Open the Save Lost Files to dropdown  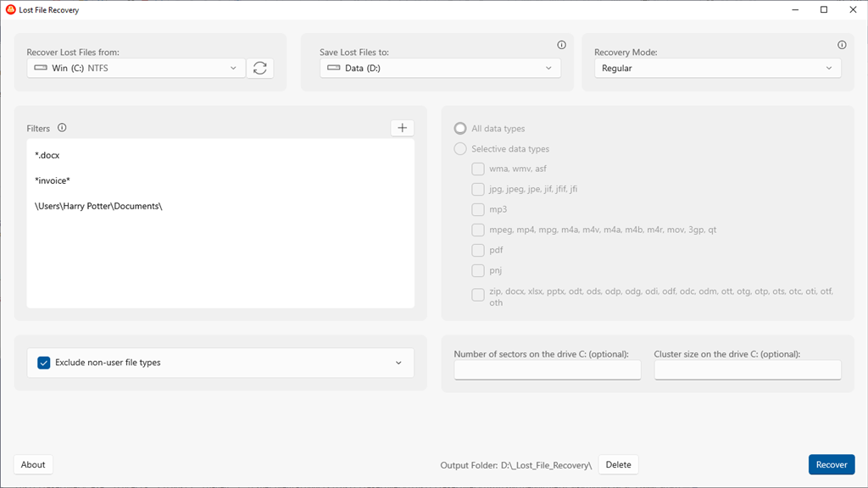coord(440,68)
